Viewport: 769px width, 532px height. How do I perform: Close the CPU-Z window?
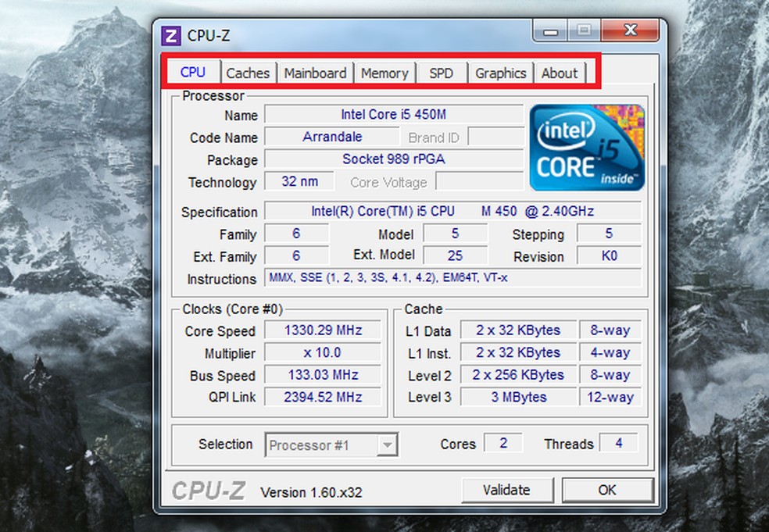[631, 31]
